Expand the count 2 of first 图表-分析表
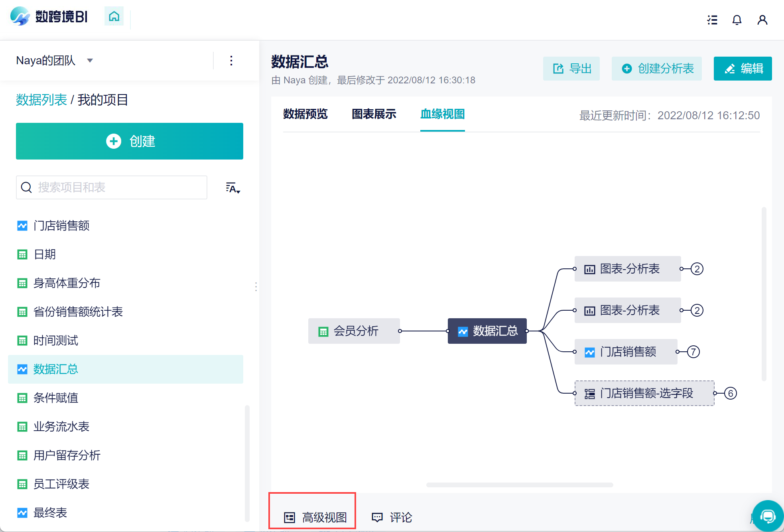 pyautogui.click(x=697, y=269)
